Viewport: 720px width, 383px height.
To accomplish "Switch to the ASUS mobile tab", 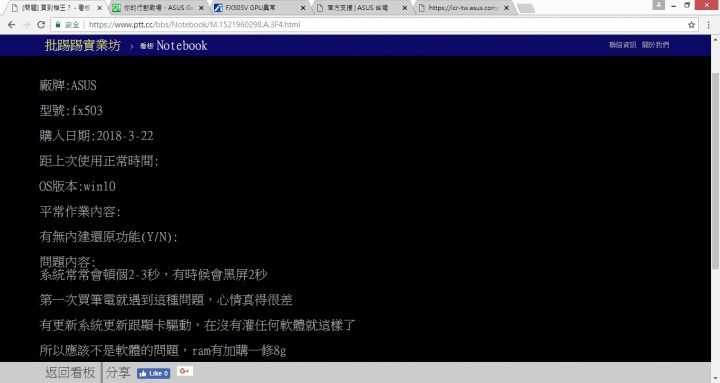I will 158,8.
